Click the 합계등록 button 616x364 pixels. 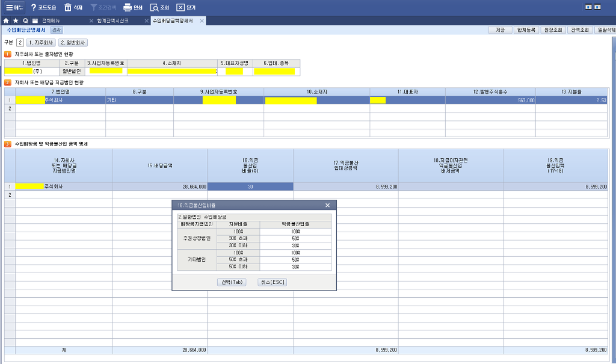click(x=526, y=30)
